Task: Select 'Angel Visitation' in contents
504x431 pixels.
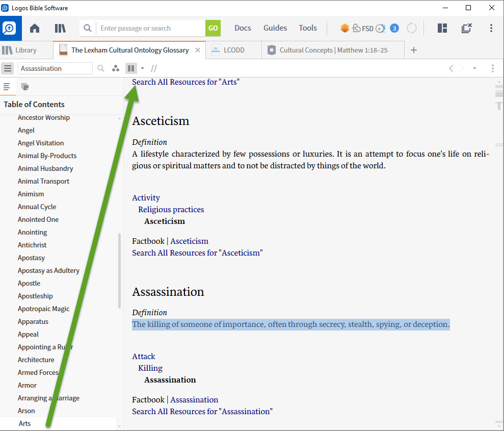Action: click(x=41, y=143)
